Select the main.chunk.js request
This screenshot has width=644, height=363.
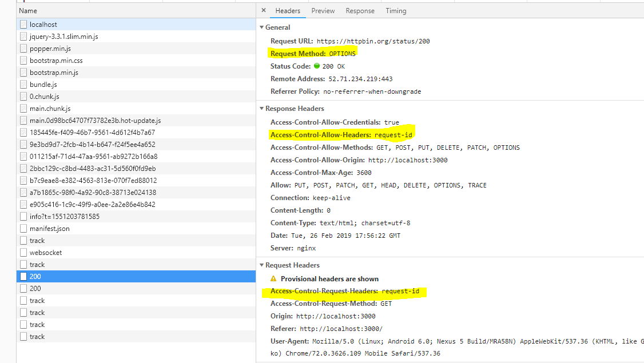click(x=51, y=108)
